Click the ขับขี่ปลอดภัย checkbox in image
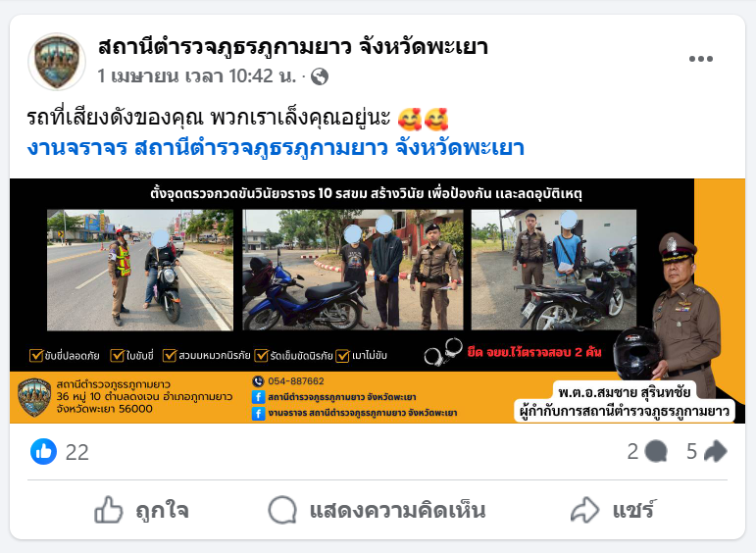Screen dimensions: 756x553 [36, 355]
